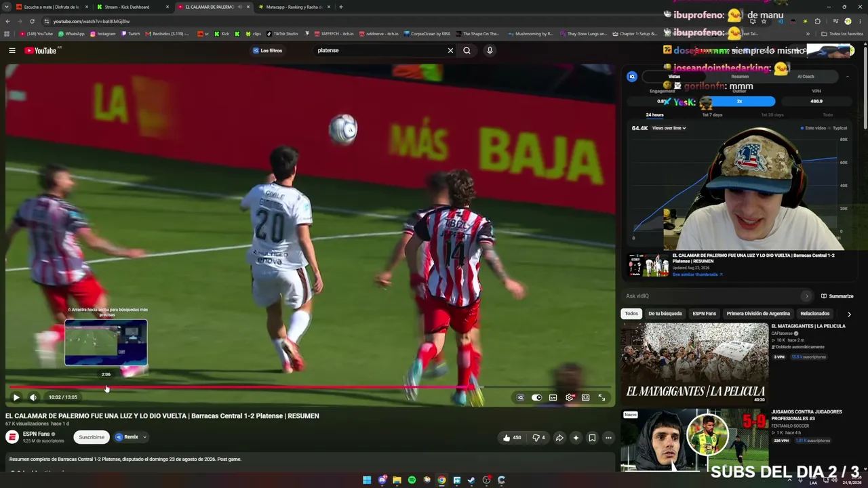Subscribe to ESPN Fans channel
Screen dimensions: 868x488
coord(92,437)
